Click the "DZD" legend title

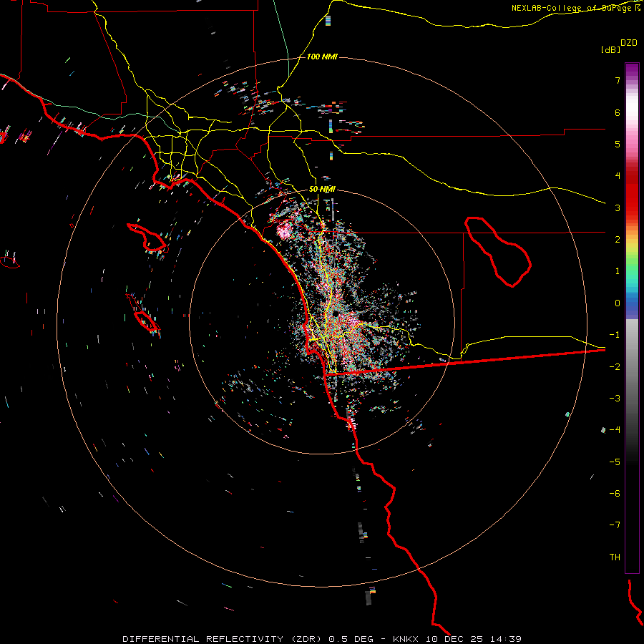point(629,42)
